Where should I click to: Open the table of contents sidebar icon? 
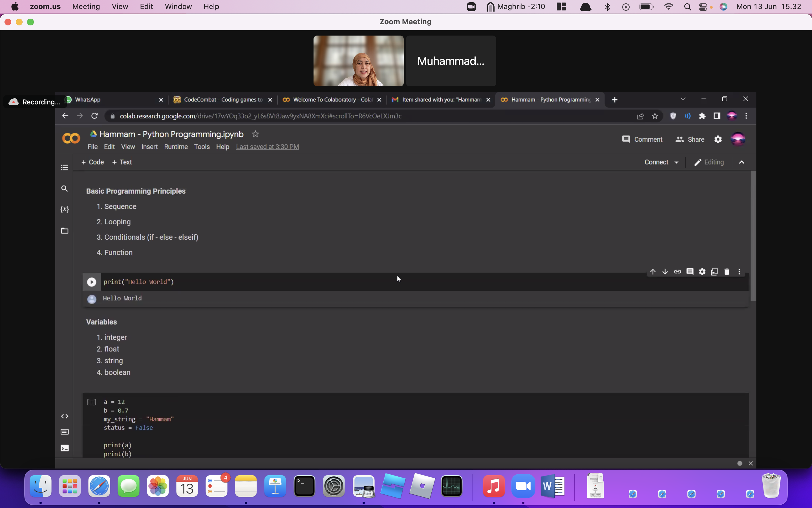(64, 167)
